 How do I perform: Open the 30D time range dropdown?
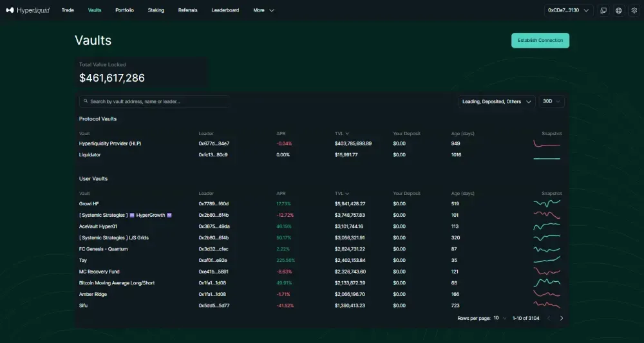551,102
